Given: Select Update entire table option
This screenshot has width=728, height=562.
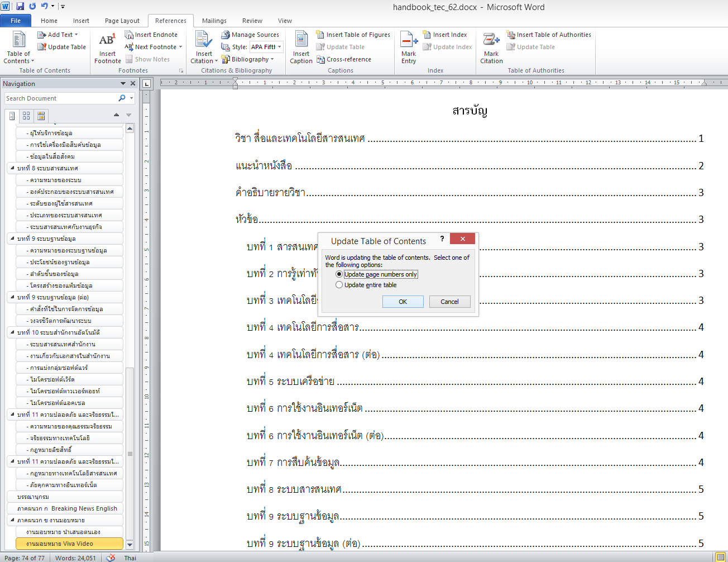Looking at the screenshot, I should 339,285.
